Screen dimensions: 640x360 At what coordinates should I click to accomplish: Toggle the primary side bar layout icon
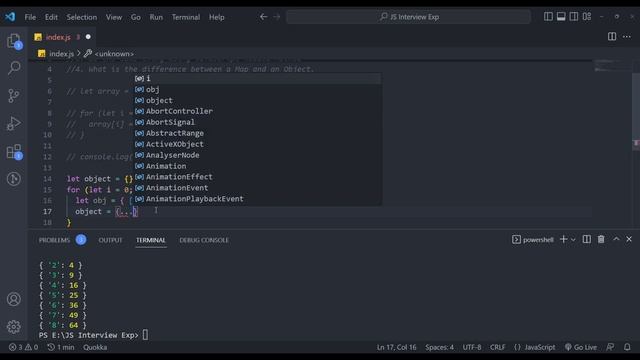pos(548,17)
